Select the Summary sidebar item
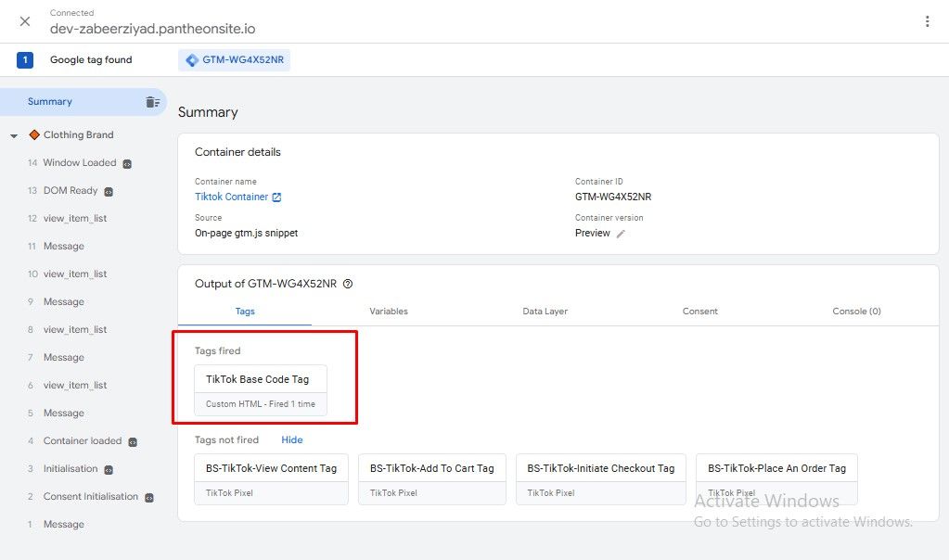The height and width of the screenshot is (560, 949). coord(83,102)
